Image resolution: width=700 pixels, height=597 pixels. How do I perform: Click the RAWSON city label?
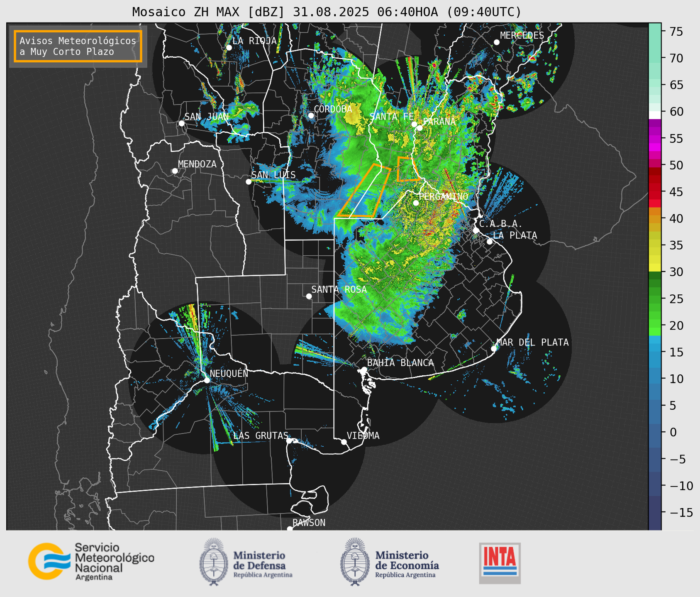309,523
